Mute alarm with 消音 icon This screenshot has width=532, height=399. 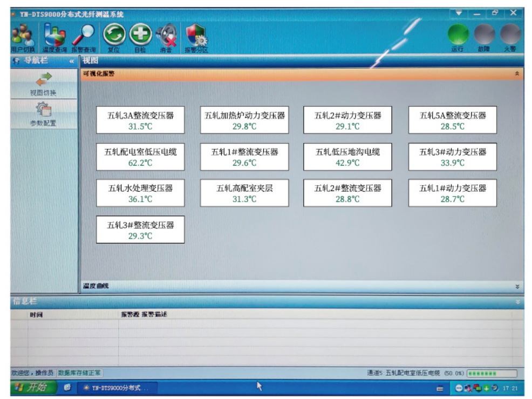coord(166,38)
